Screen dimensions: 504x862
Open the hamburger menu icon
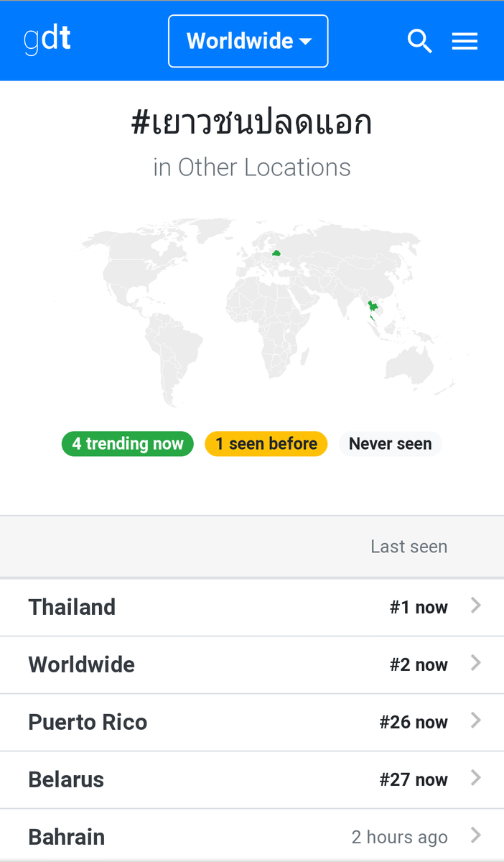[465, 42]
